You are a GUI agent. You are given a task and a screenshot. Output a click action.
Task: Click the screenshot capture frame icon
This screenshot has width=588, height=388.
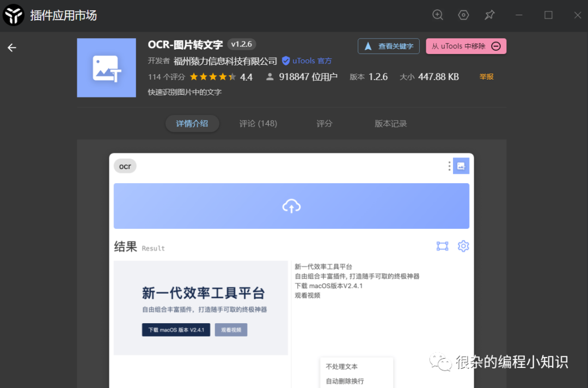click(x=443, y=246)
